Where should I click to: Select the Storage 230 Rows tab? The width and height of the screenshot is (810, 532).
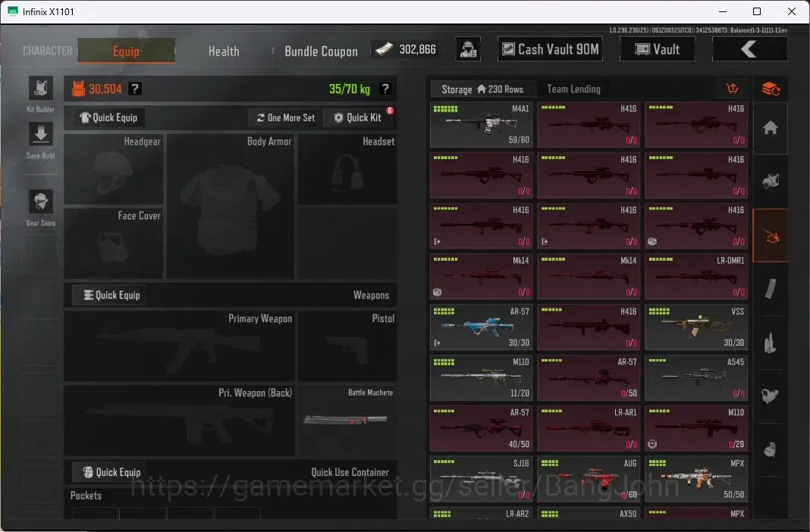[482, 89]
